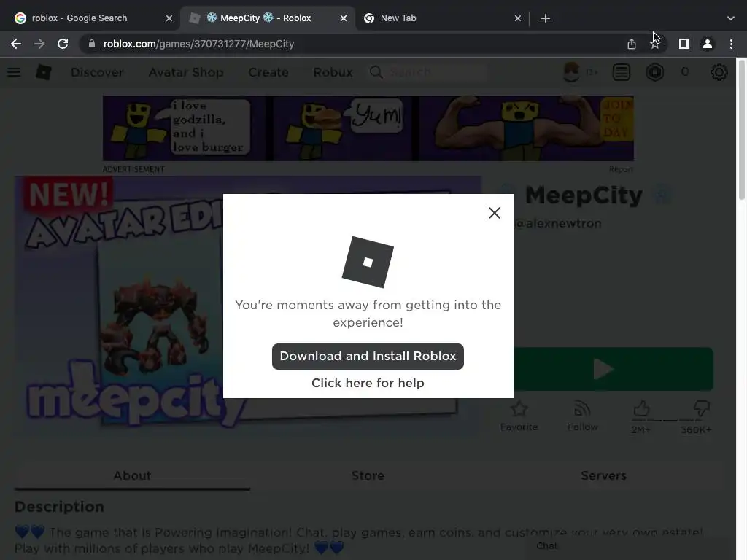Click the Robux balance icon
Image resolution: width=747 pixels, height=560 pixels.
pos(655,72)
